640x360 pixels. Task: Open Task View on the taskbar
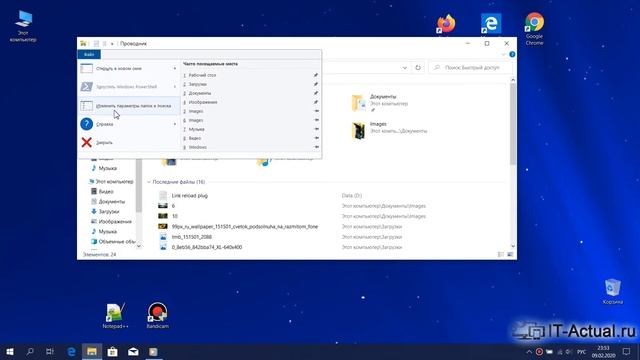pos(50,351)
